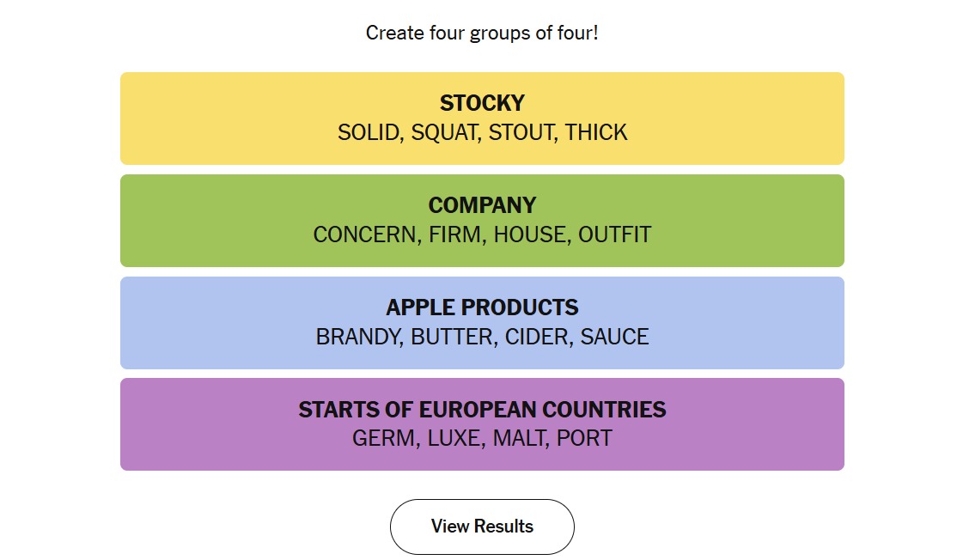Click the word OUTFIT in the green group
The height and width of the screenshot is (560, 957).
(x=615, y=234)
